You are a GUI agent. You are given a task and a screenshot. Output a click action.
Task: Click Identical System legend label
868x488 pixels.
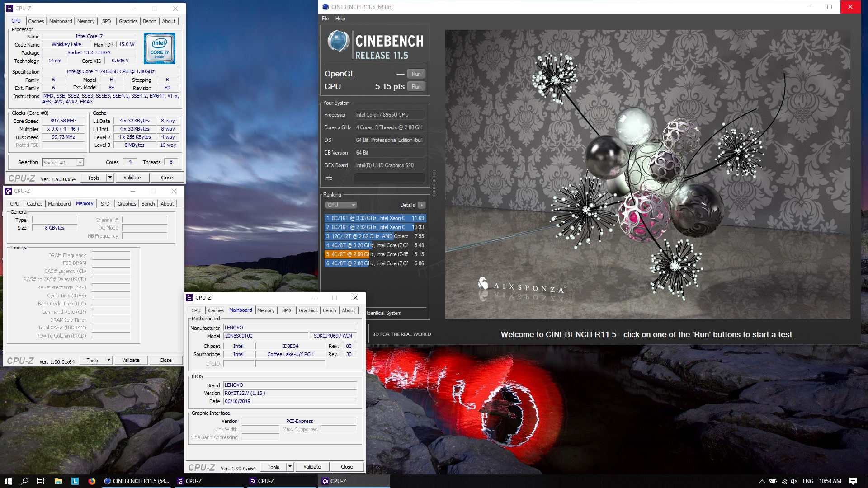(383, 313)
